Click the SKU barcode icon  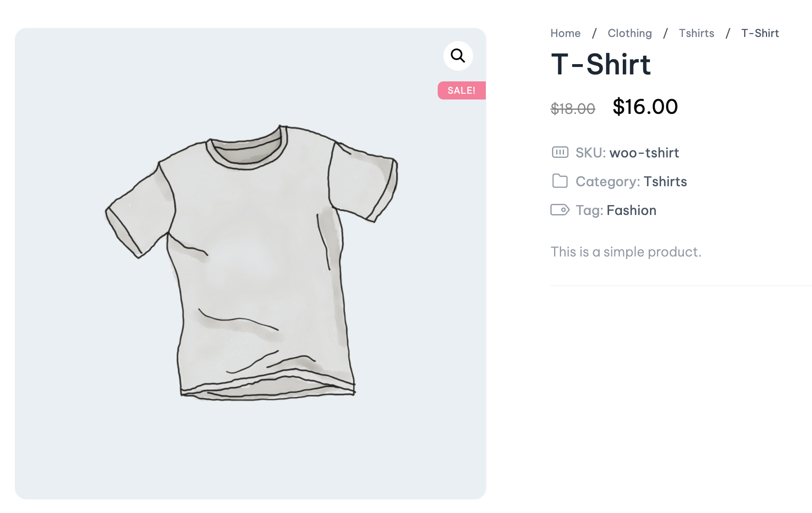pos(560,153)
